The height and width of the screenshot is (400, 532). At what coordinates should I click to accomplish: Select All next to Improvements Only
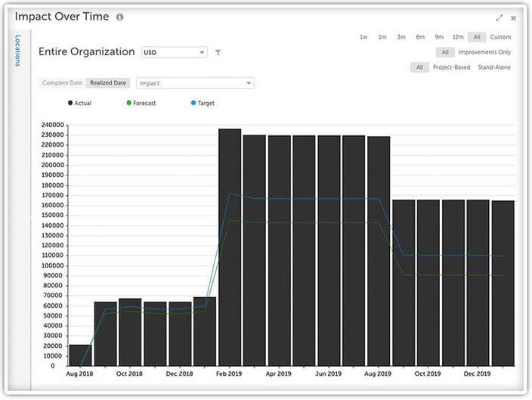(445, 52)
